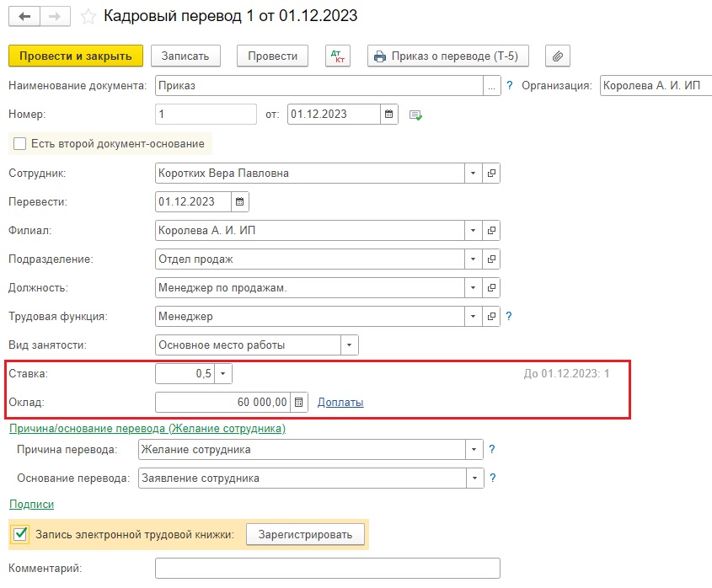Show help for Основание перевода field
Image resolution: width=712 pixels, height=588 pixels.
pyautogui.click(x=493, y=478)
